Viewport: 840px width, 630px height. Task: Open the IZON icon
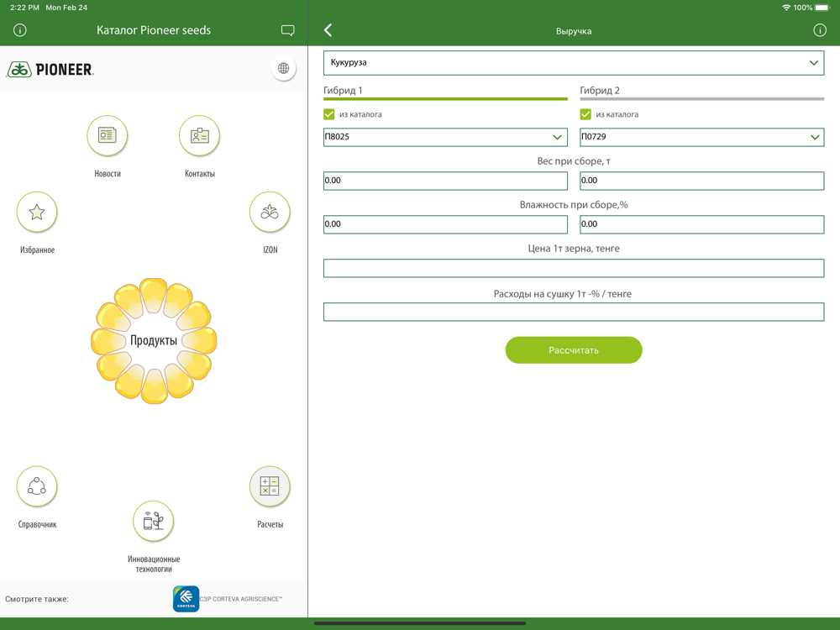tap(270, 213)
